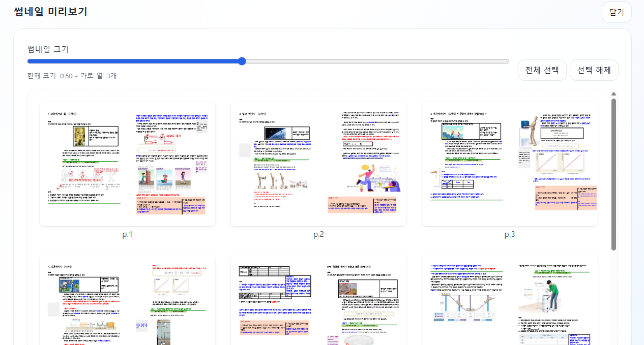
Task: Click the p.3 page label
Action: tap(510, 234)
